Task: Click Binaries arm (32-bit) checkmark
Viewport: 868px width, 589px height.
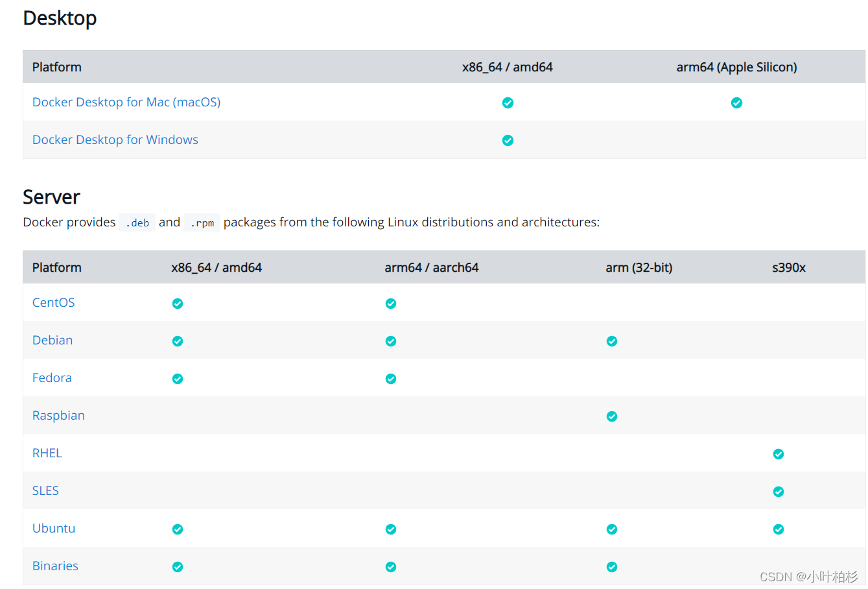Action: [x=612, y=567]
